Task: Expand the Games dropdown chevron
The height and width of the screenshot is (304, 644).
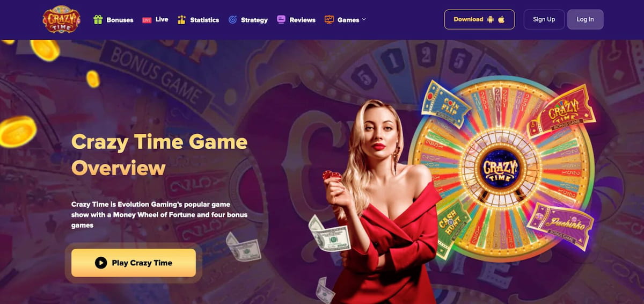Action: (364, 19)
